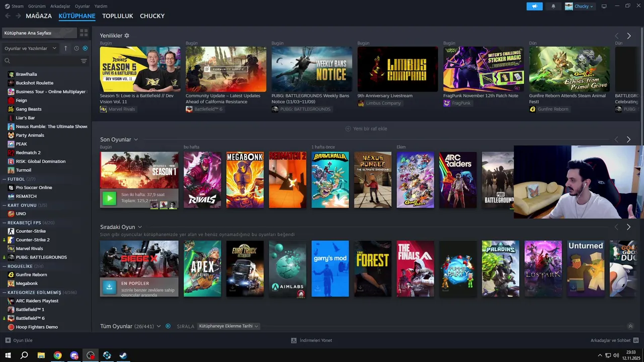Open the MAĞAZA tab
The image size is (644, 362).
point(39,16)
